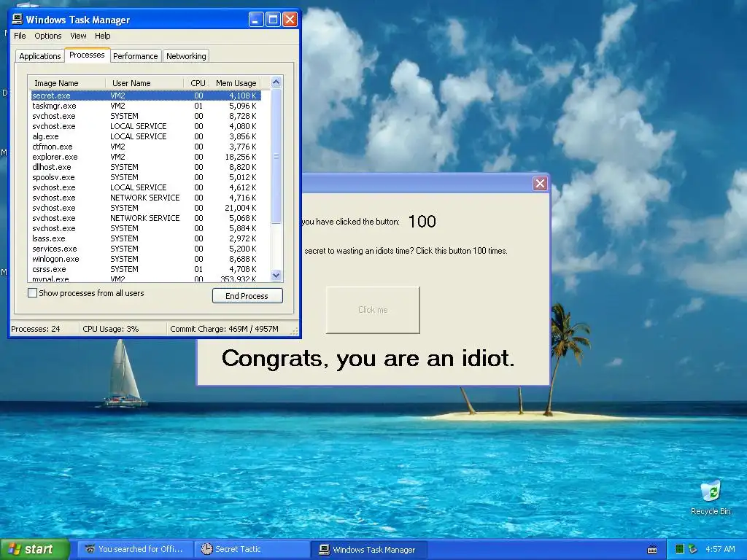Click the process list scroll up arrow
The image size is (747, 560).
276,82
